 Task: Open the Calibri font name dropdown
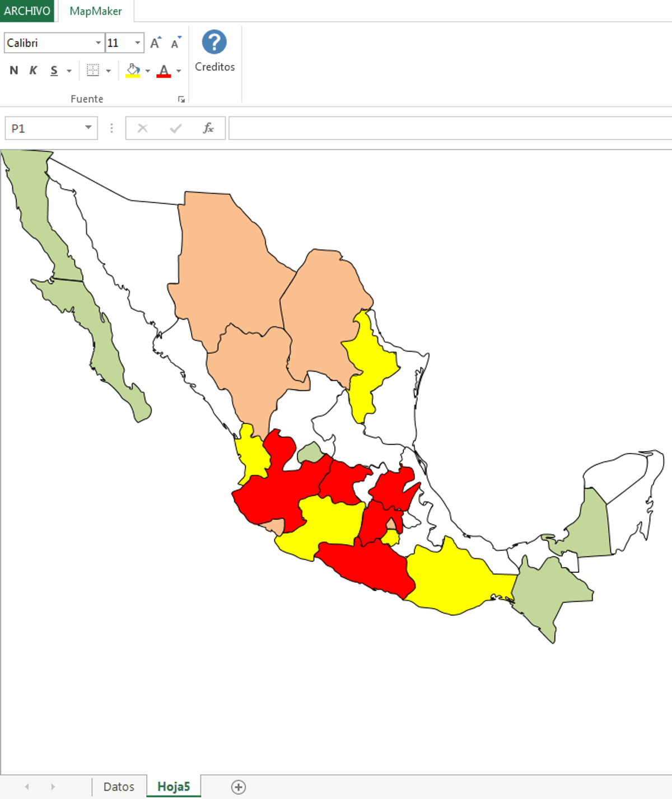click(98, 43)
